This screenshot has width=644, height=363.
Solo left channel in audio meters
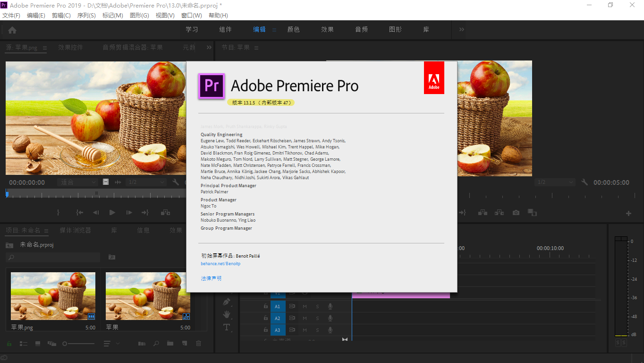coord(618,342)
